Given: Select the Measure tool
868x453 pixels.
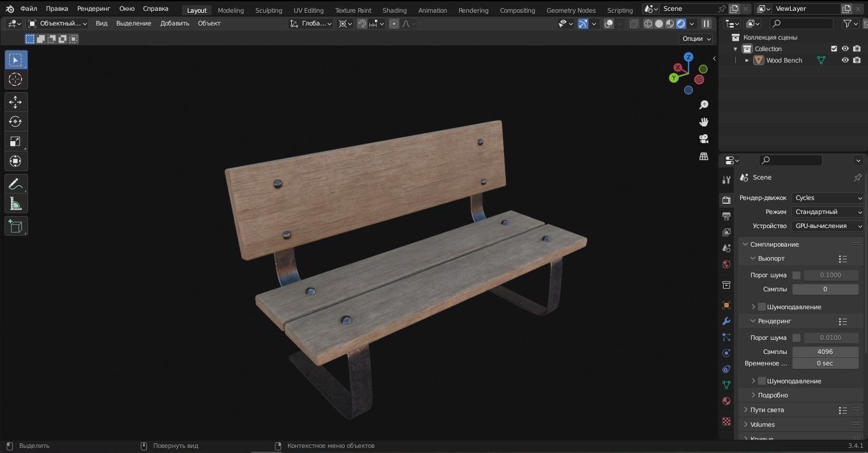Looking at the screenshot, I should pos(16,204).
